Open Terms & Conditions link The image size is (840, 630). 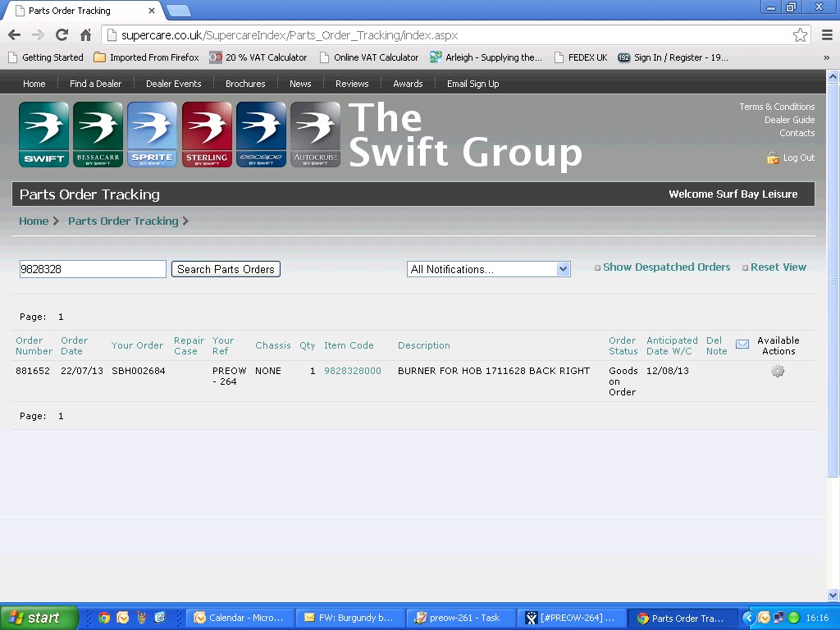click(x=777, y=107)
